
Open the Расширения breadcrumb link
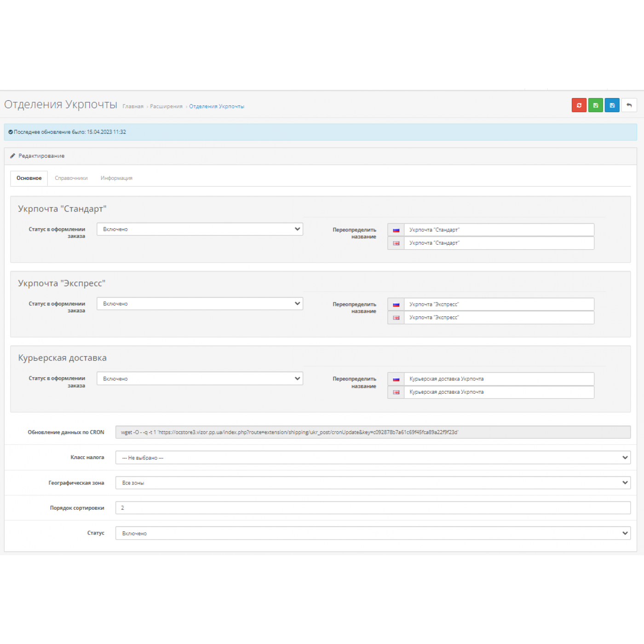point(166,106)
